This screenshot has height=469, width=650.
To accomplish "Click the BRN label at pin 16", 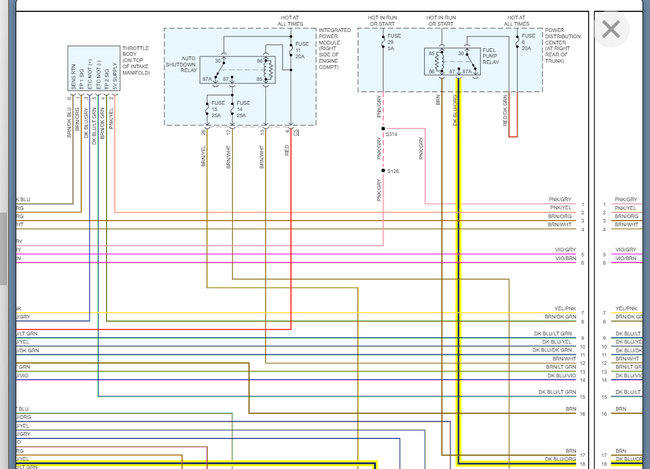I will pos(571,409).
